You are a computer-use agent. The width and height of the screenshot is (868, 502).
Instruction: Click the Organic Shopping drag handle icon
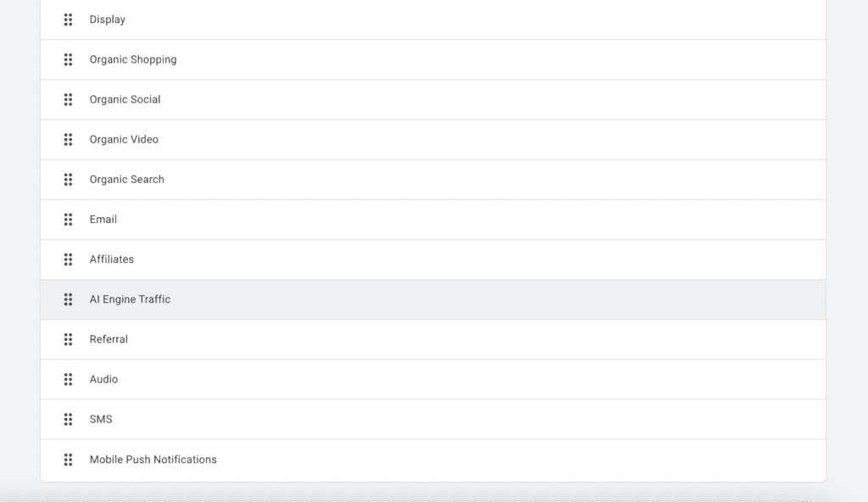click(68, 59)
